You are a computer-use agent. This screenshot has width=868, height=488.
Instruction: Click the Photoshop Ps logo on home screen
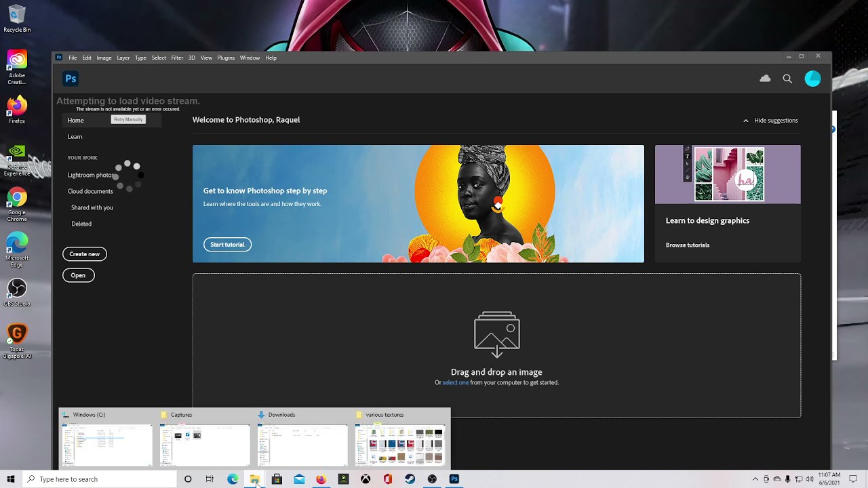pyautogui.click(x=71, y=79)
